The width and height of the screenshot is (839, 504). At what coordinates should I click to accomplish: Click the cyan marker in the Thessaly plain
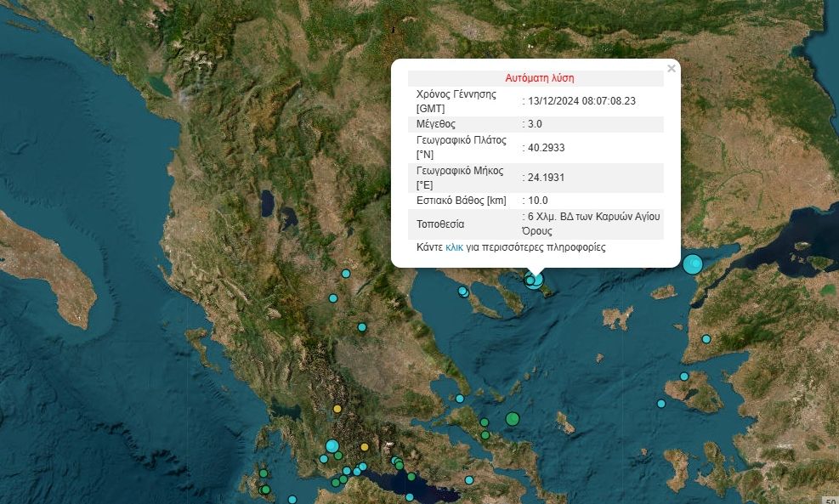[x=361, y=327]
